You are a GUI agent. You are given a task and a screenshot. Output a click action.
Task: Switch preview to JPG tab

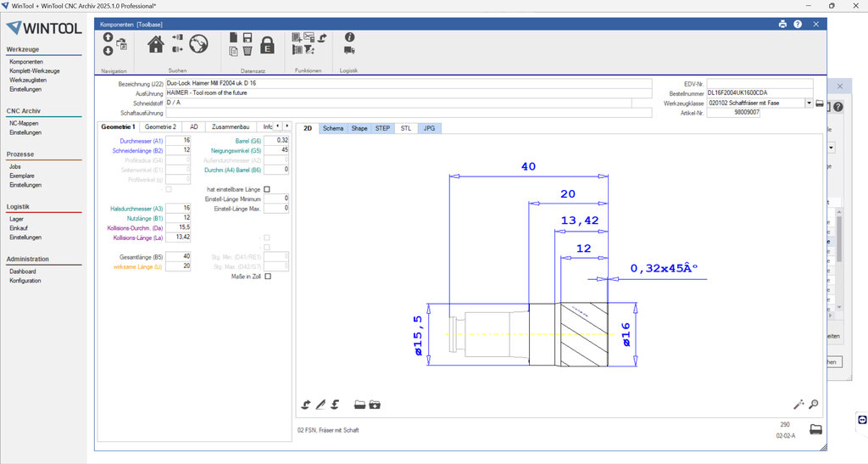click(429, 128)
